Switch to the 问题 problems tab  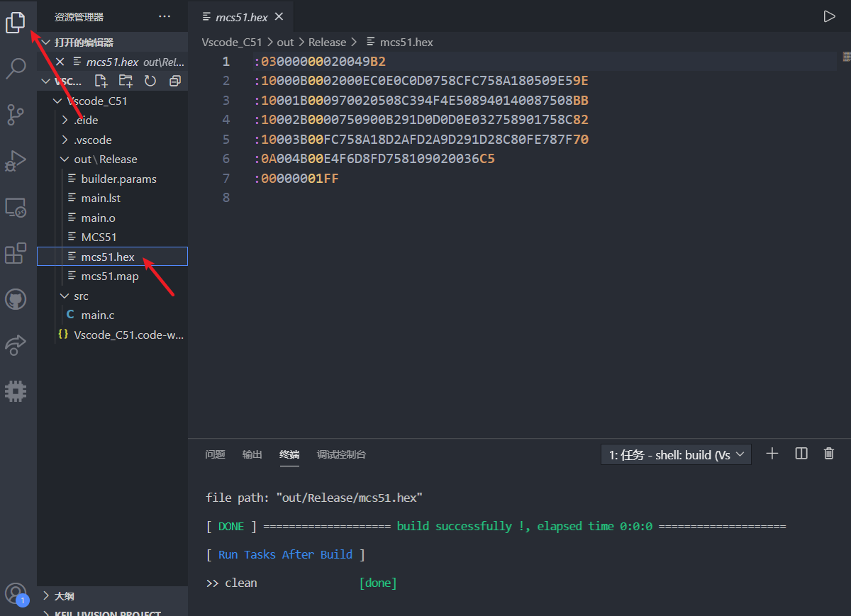(215, 454)
